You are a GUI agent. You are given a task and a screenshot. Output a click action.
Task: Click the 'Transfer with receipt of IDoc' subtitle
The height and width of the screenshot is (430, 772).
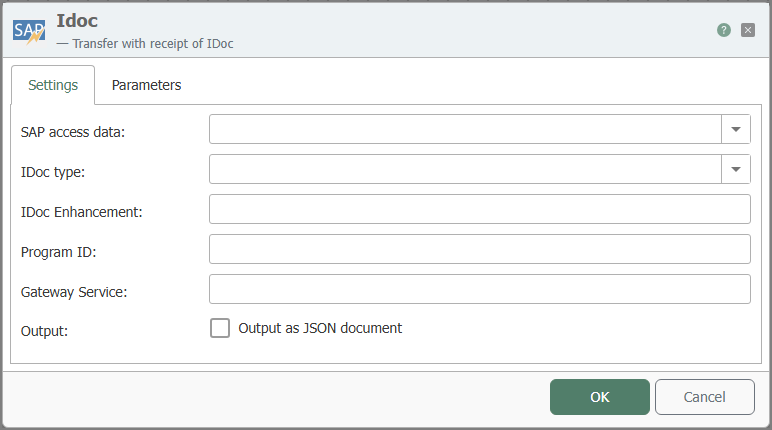(x=153, y=44)
